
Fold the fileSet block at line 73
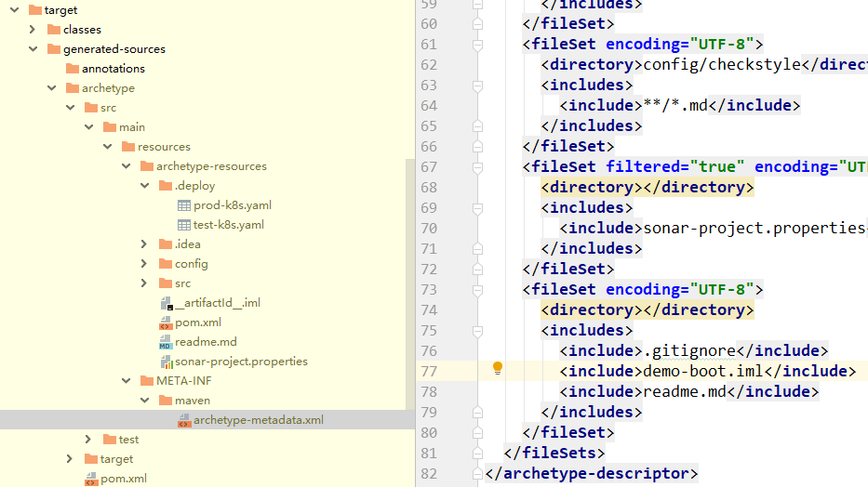point(478,290)
